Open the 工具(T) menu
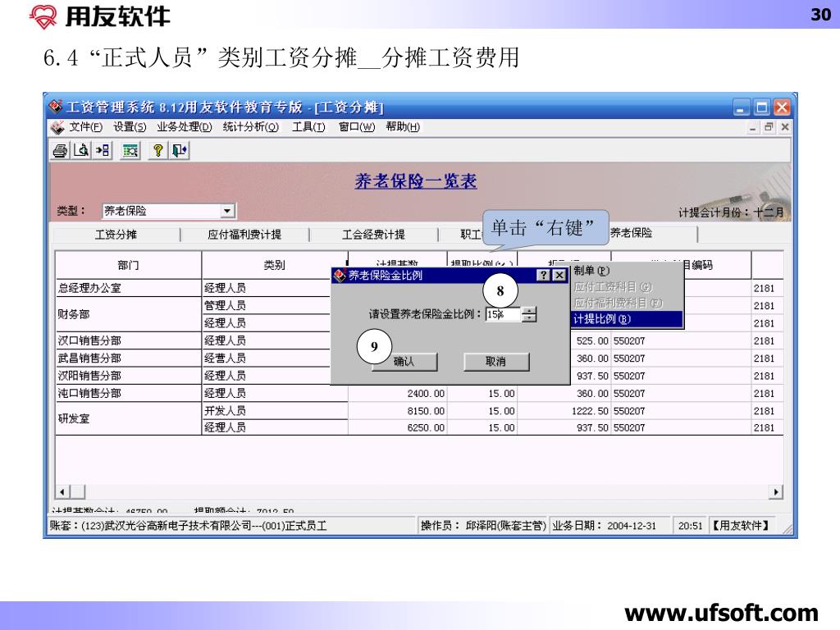The width and height of the screenshot is (840, 630). click(308, 127)
